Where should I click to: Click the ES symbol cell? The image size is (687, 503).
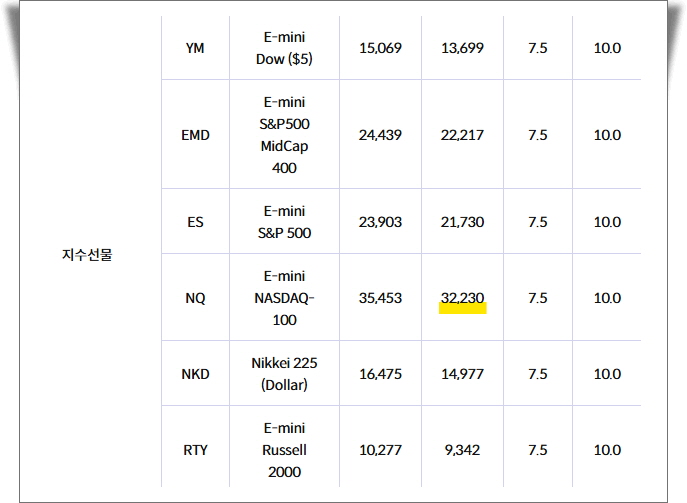click(195, 222)
